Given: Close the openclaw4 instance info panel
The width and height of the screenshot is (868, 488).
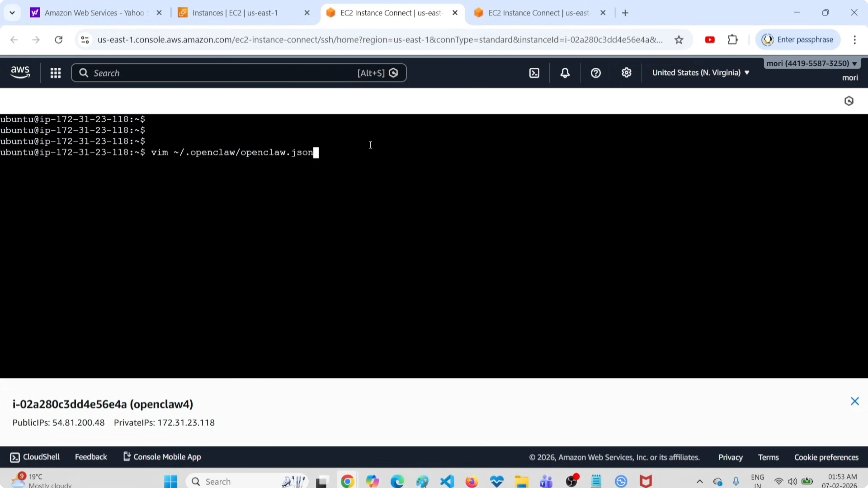Looking at the screenshot, I should point(854,401).
